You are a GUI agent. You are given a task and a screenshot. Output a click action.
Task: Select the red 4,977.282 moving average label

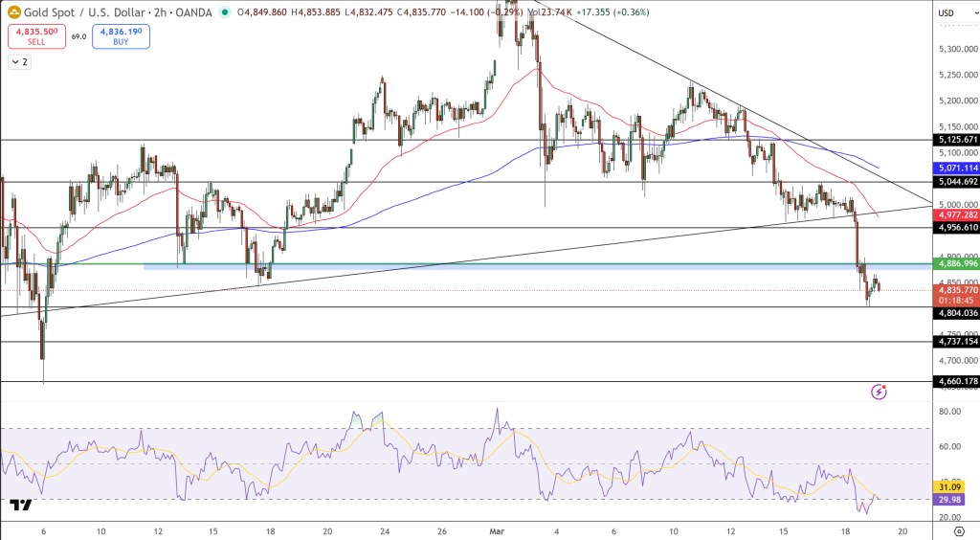(x=957, y=215)
